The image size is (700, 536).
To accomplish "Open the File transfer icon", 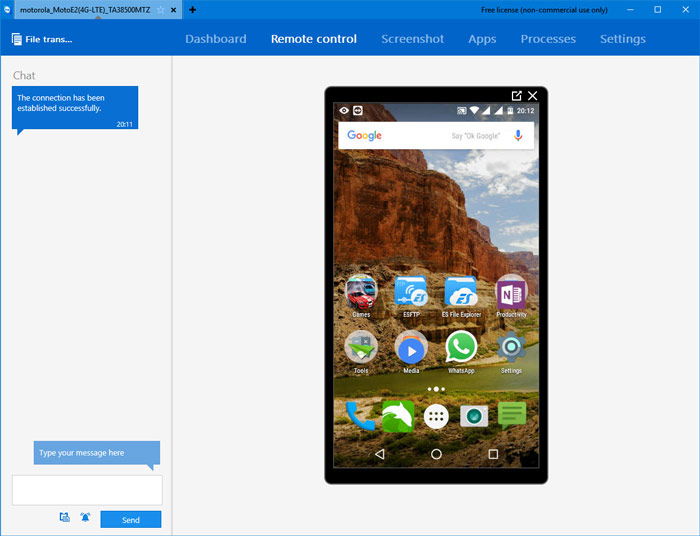I will point(17,39).
